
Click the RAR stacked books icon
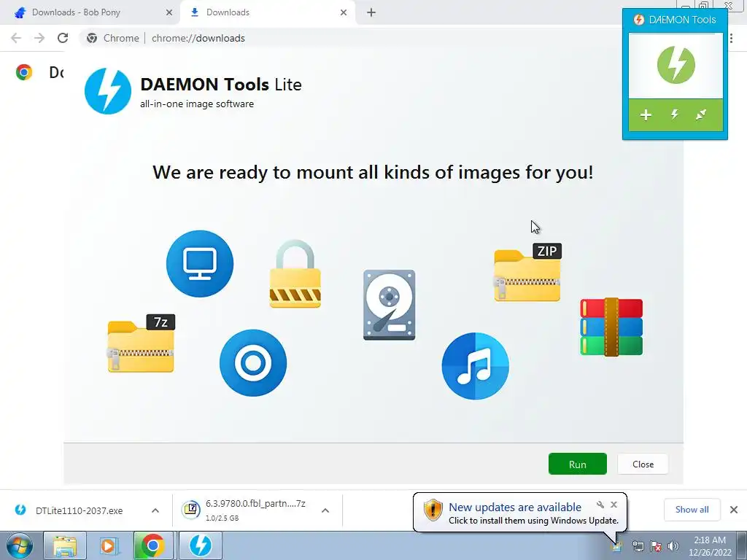[611, 327]
